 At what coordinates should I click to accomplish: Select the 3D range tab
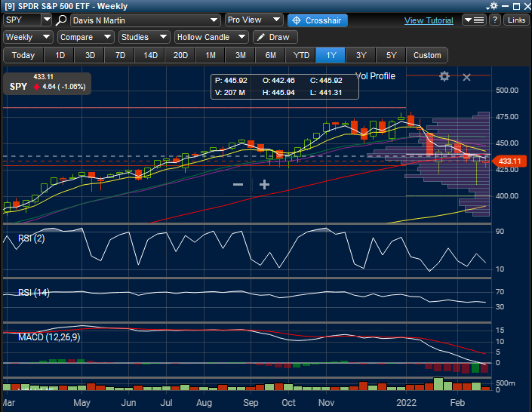pyautogui.click(x=90, y=55)
